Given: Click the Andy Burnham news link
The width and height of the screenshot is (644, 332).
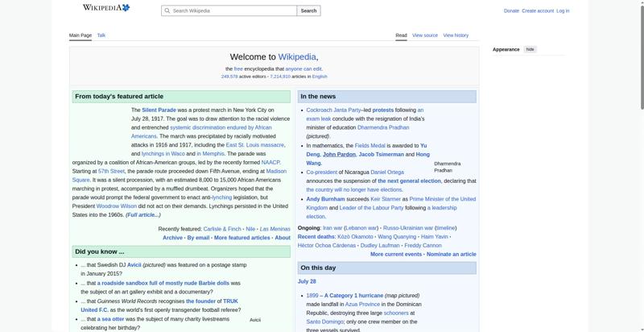Looking at the screenshot, I should [326, 199].
